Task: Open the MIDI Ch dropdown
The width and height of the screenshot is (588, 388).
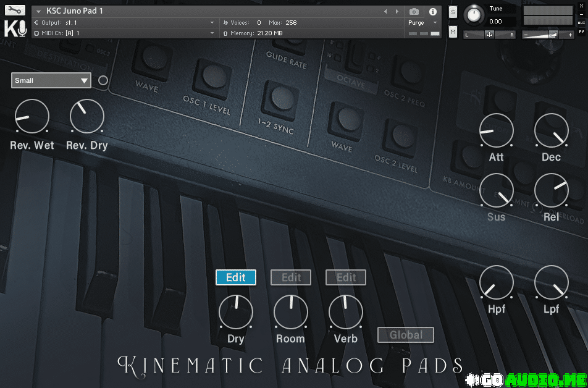Action: (x=124, y=33)
